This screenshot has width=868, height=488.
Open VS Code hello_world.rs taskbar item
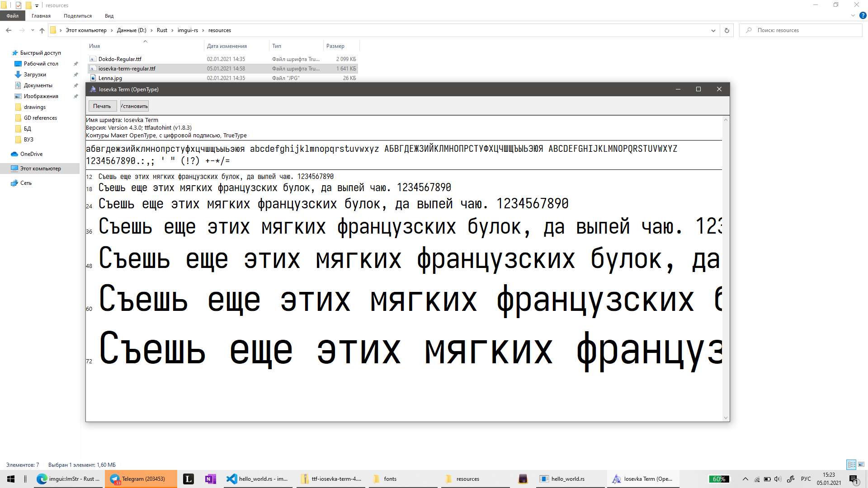click(258, 479)
